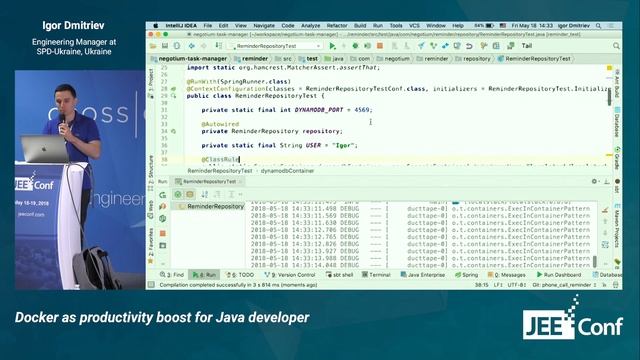Stop the run with orange square in toolbar
The height and width of the screenshot is (360, 640).
coord(380,46)
